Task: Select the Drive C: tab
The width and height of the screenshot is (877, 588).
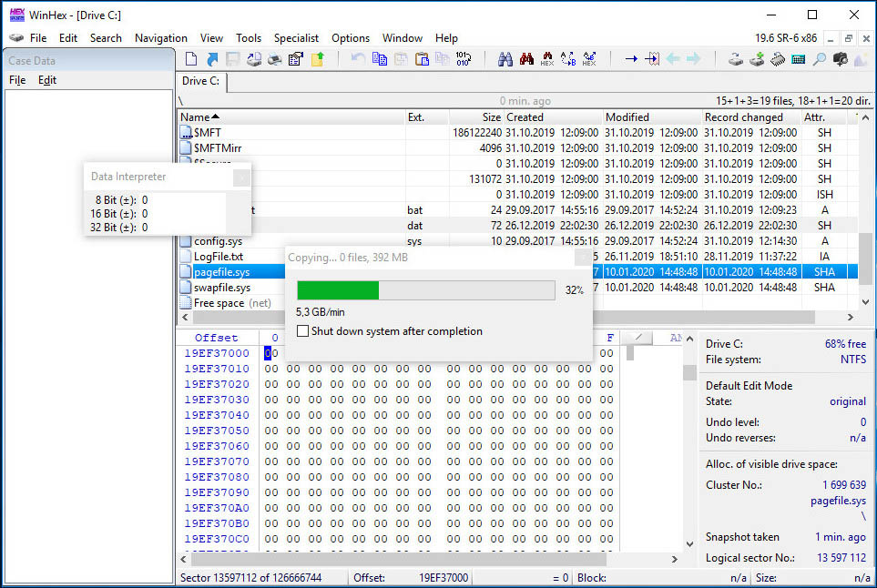Action: click(x=200, y=81)
